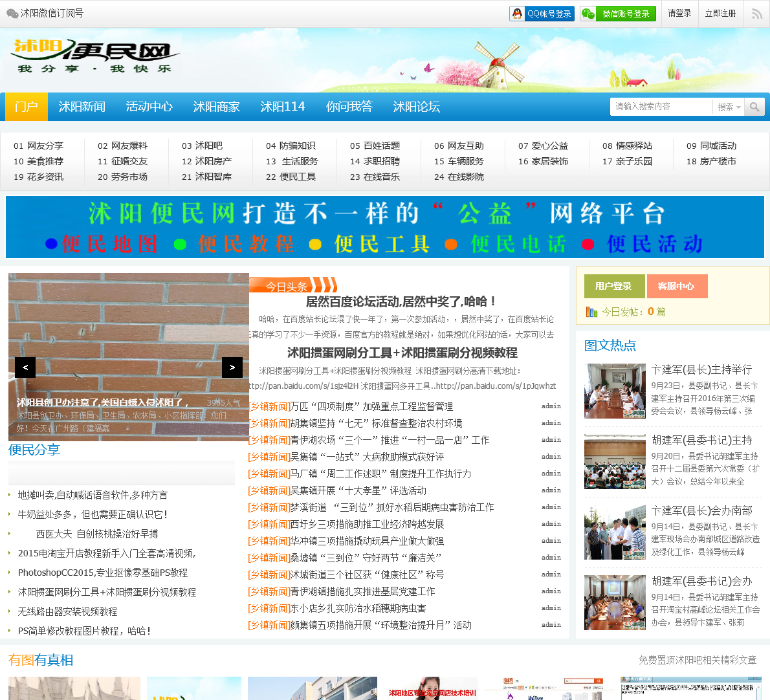This screenshot has height=700, width=770.
Task: Select the 门户 navigation tab
Action: tap(27, 107)
